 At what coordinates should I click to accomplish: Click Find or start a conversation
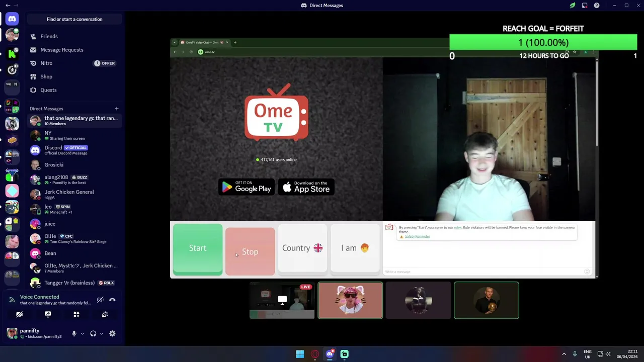click(x=74, y=19)
